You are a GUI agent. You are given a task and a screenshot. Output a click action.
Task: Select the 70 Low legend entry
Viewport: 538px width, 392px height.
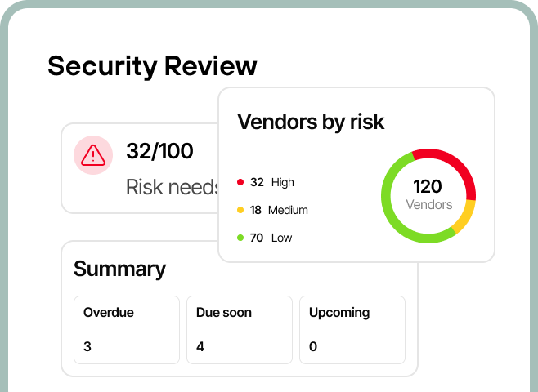click(265, 238)
